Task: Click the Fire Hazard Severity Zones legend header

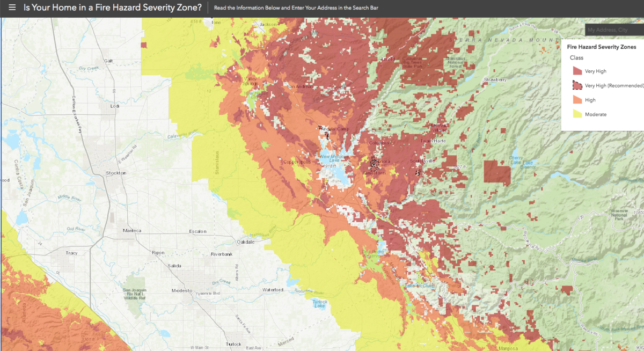Action: coord(601,47)
